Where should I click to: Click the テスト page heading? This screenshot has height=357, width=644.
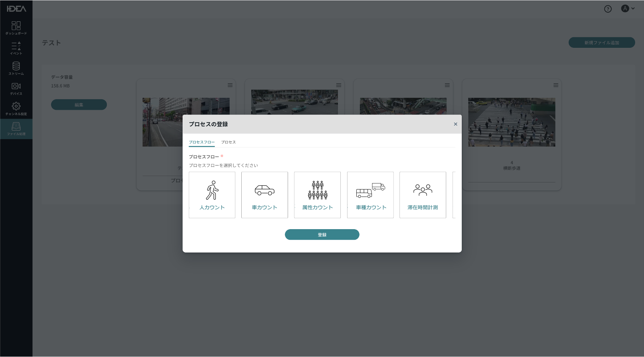[51, 42]
